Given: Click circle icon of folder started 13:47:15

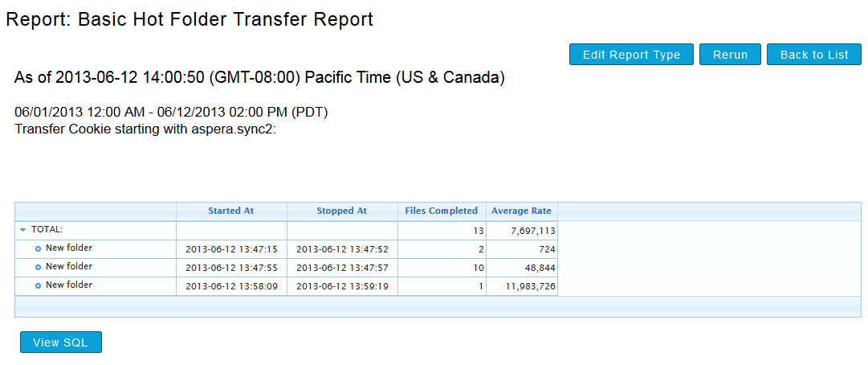Looking at the screenshot, I should (x=38, y=248).
